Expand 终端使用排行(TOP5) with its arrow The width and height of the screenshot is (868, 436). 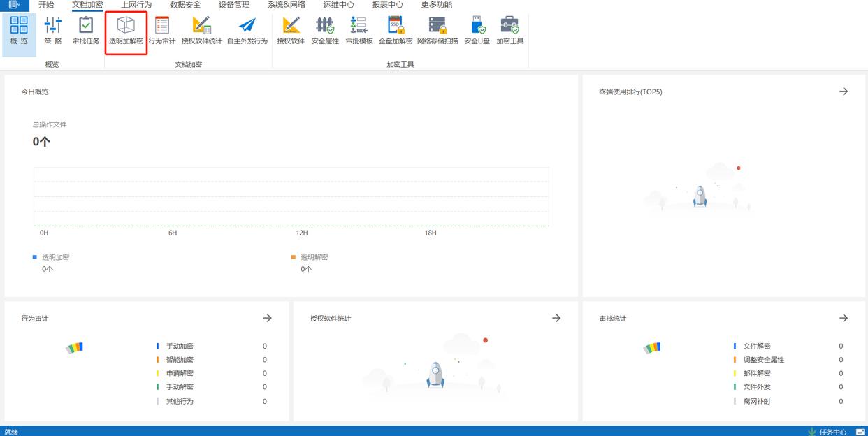844,92
